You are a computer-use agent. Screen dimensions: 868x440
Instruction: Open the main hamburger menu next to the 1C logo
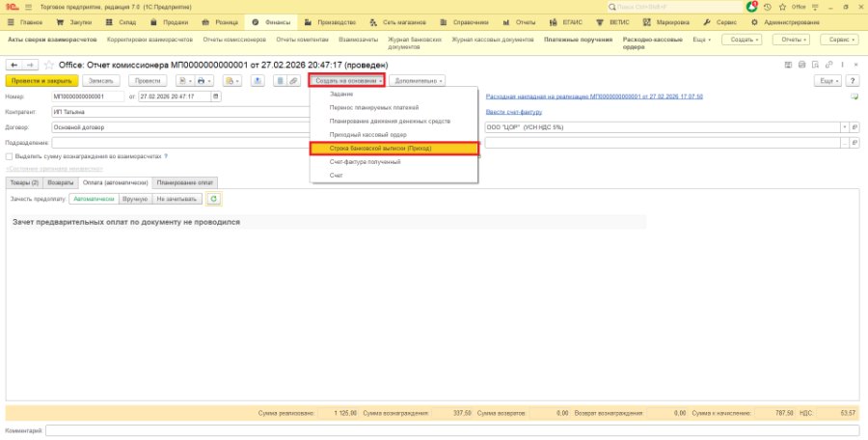pyautogui.click(x=28, y=7)
